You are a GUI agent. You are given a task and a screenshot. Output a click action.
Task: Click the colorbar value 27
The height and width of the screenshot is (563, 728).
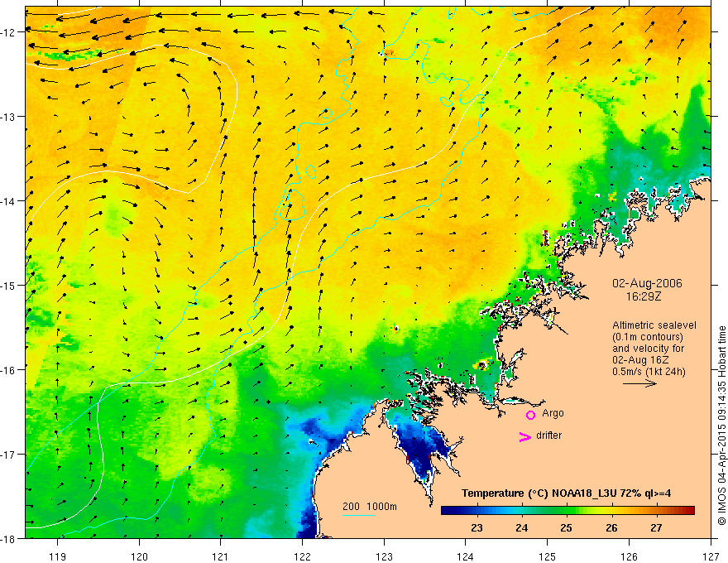656,527
